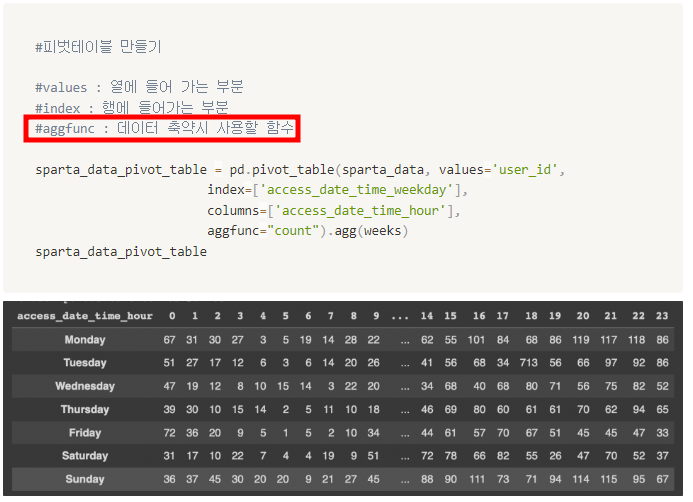
Task: Select the Wednesday row label
Action: [85, 386]
